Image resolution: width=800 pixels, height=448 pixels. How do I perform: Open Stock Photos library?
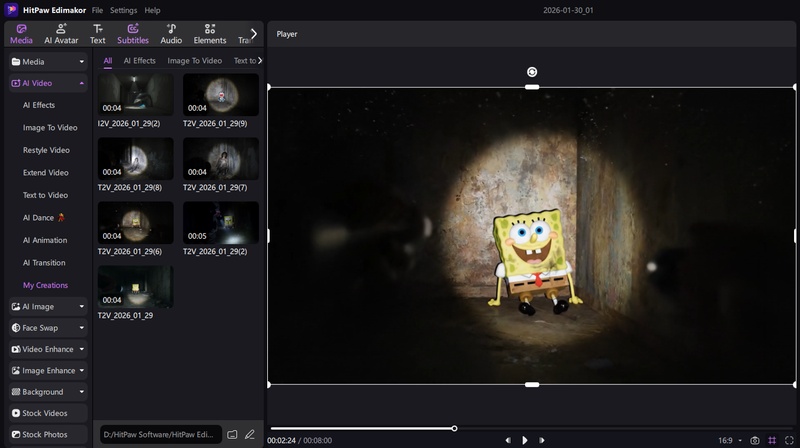point(48,435)
